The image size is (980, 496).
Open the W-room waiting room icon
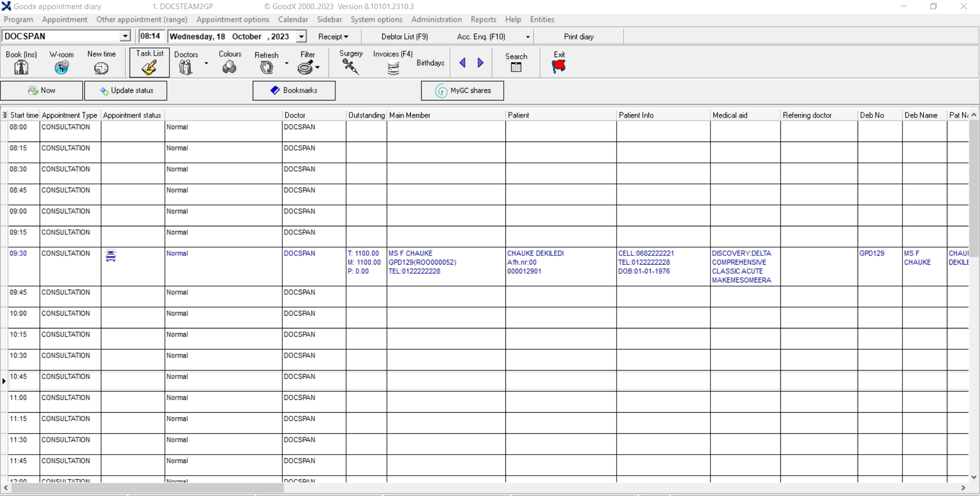(61, 67)
